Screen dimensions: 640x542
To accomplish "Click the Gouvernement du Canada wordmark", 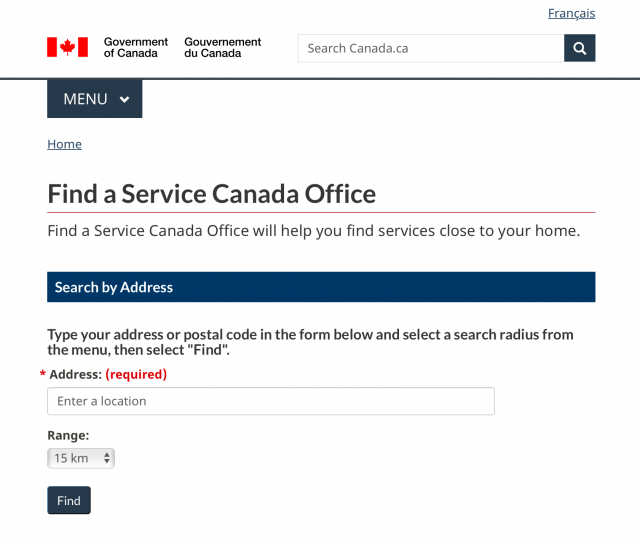I will coord(222,47).
